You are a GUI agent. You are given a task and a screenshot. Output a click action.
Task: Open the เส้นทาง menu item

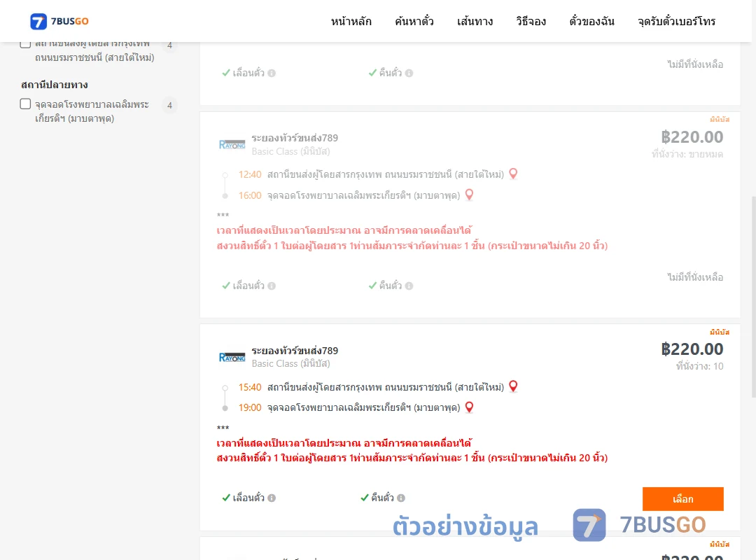pyautogui.click(x=475, y=21)
